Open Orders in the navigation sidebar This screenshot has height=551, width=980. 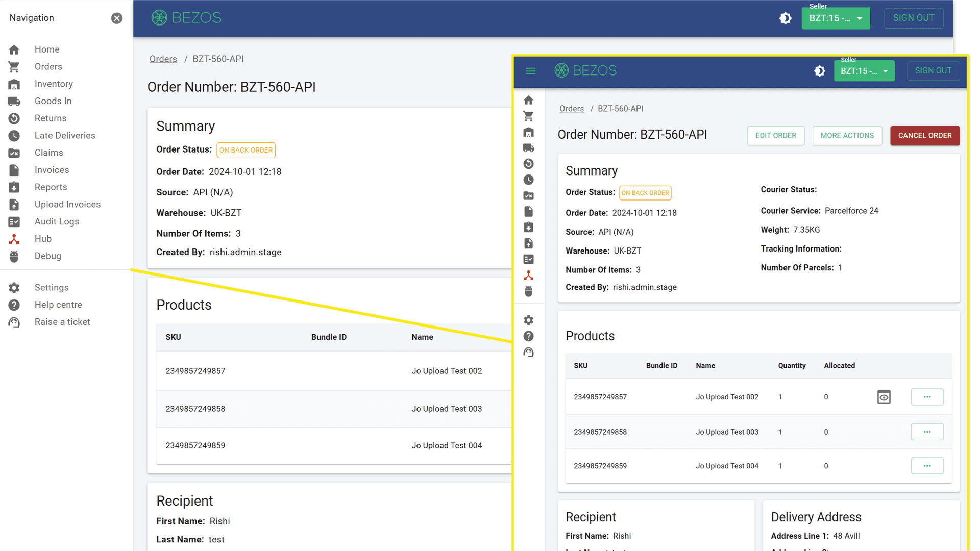48,67
